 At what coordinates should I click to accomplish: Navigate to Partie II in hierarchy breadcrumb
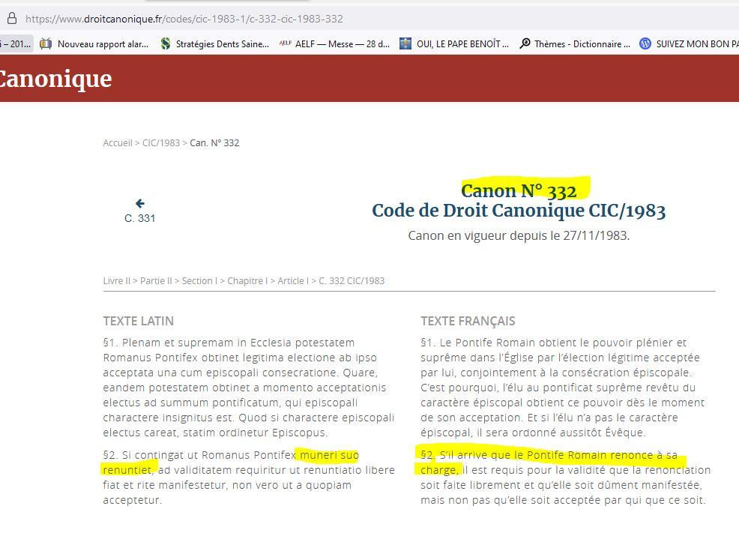pos(156,281)
